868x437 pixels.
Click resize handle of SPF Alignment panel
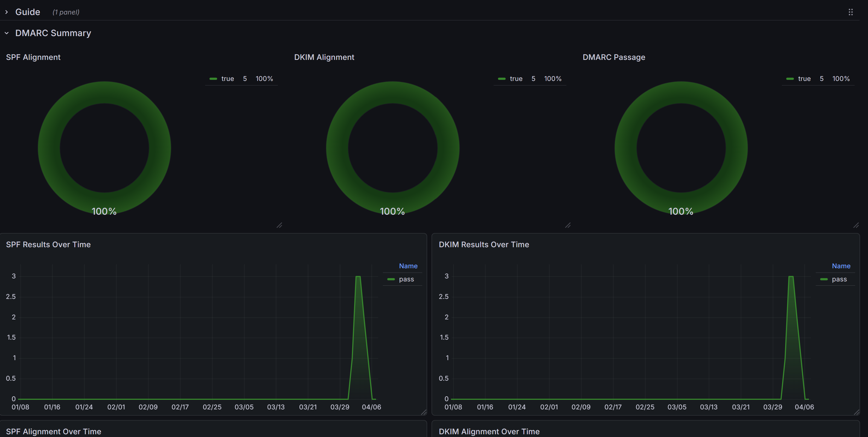pos(279,225)
